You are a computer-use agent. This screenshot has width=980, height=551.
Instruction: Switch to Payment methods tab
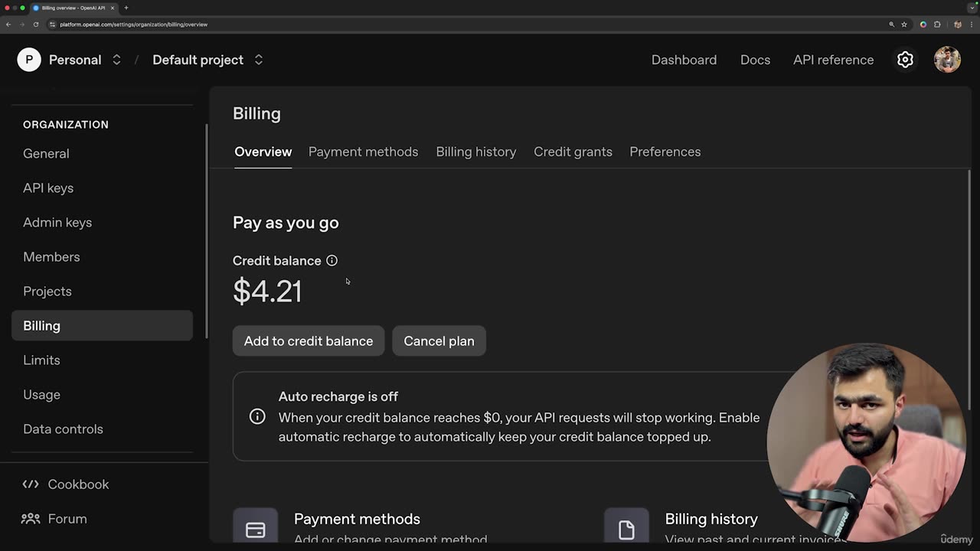364,152
